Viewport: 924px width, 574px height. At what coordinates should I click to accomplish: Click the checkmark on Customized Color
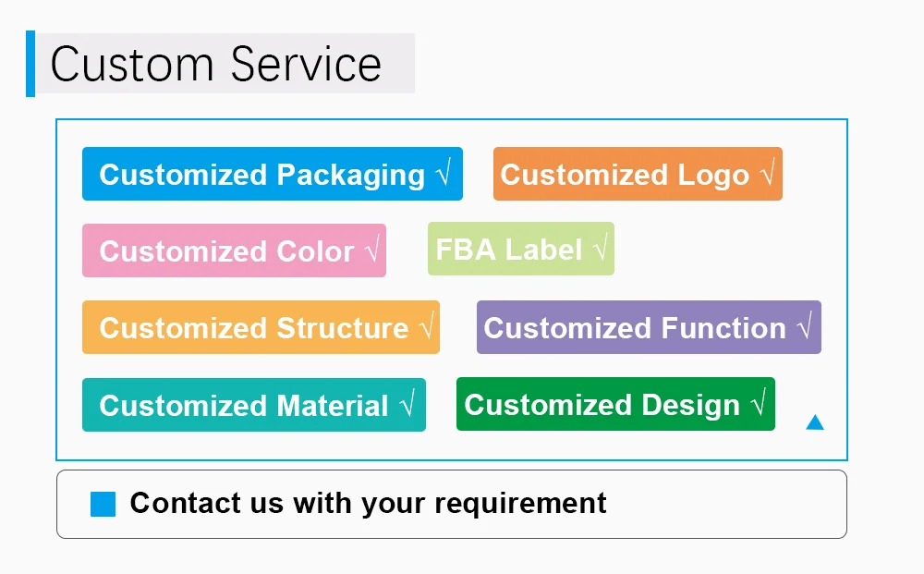tap(371, 250)
